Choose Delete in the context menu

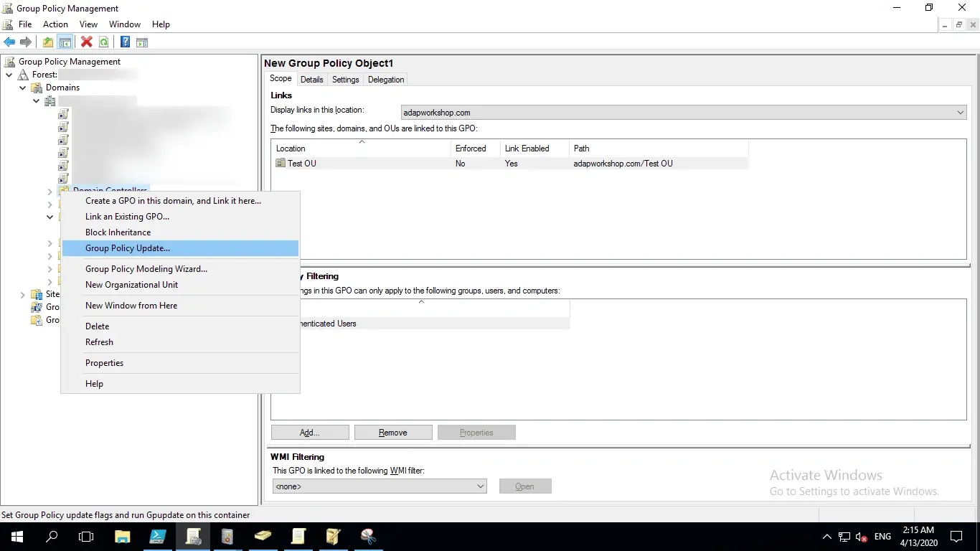(180, 326)
